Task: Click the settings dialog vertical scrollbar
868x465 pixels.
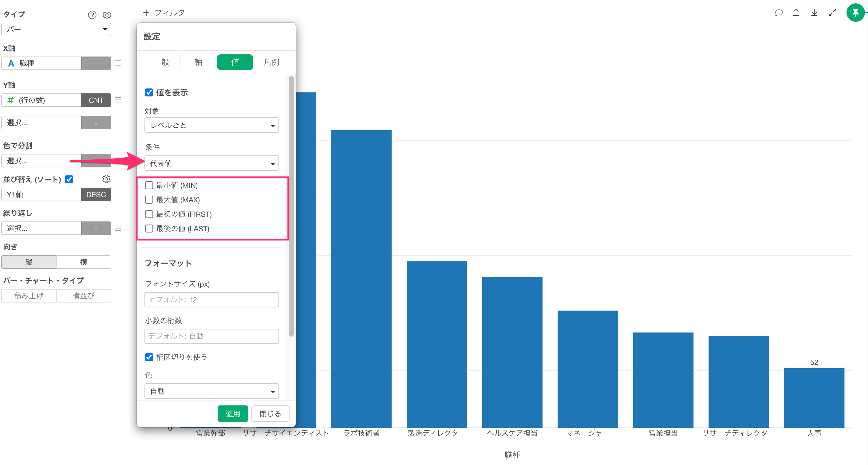Action: click(x=291, y=206)
